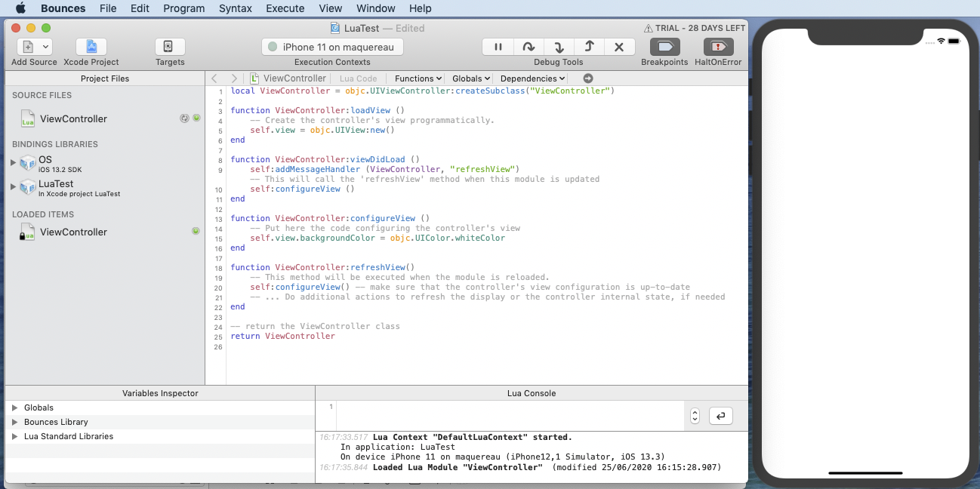This screenshot has width=980, height=489.
Task: Click the Step Into debug arrow
Action: tap(559, 47)
